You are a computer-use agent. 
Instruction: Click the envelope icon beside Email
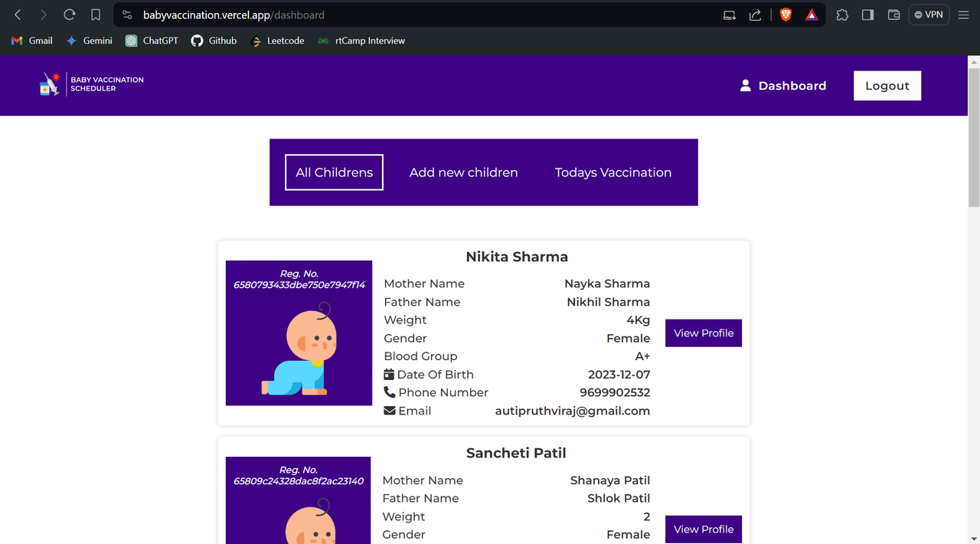click(x=390, y=411)
